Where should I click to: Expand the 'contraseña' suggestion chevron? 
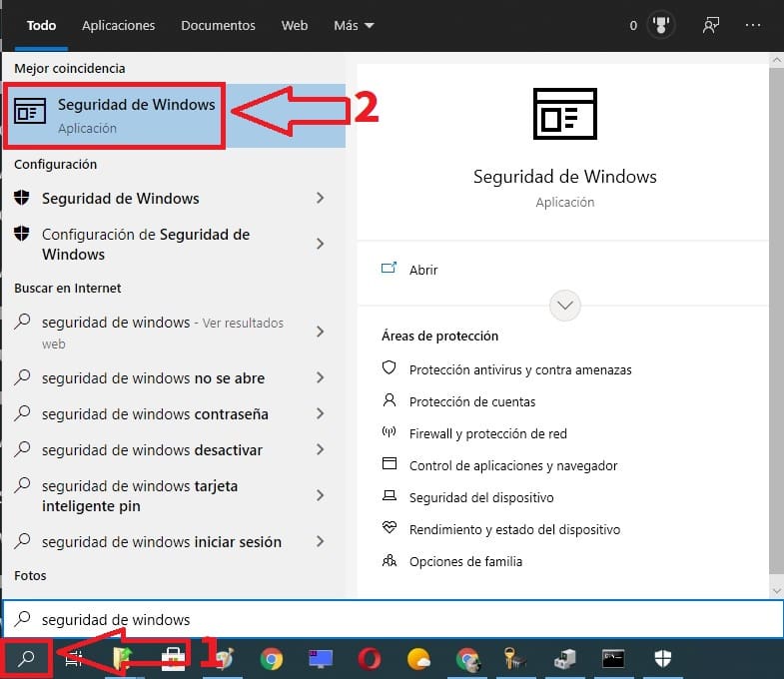320,413
